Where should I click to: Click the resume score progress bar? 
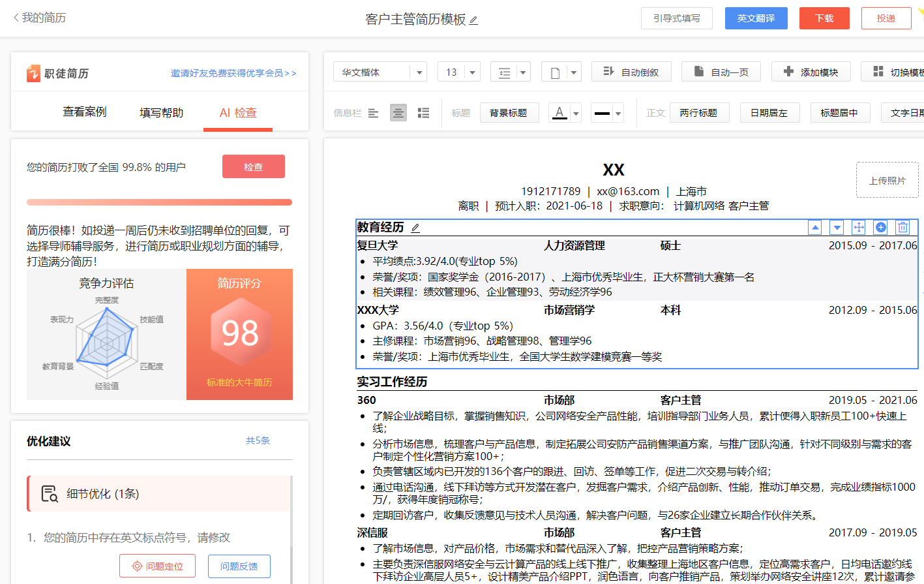[x=159, y=202]
